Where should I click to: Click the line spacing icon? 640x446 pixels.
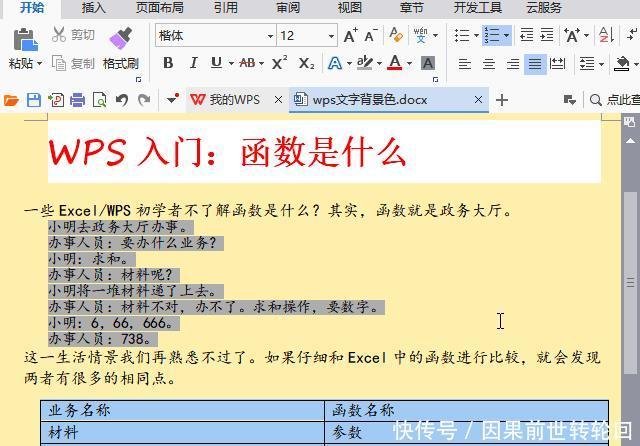tap(587, 64)
